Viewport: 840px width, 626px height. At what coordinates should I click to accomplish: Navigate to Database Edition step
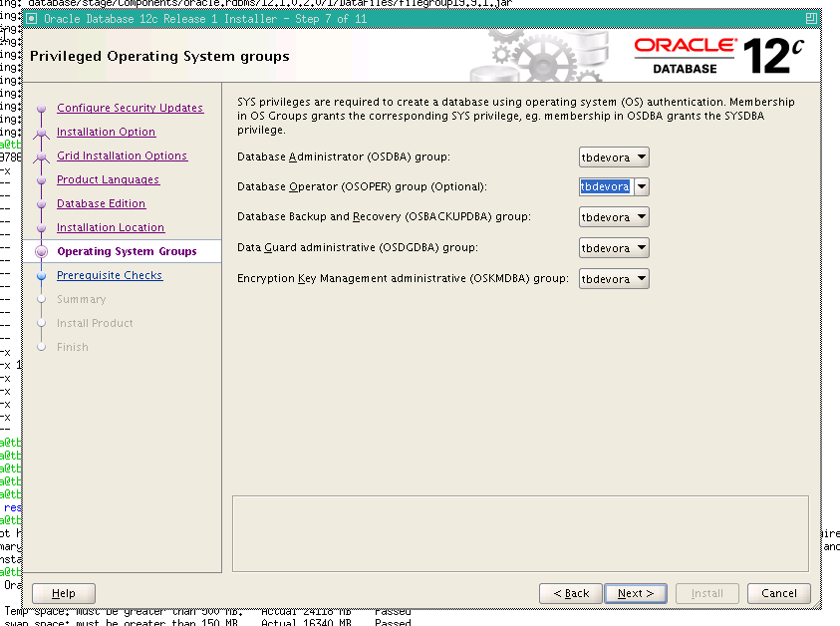pos(101,203)
